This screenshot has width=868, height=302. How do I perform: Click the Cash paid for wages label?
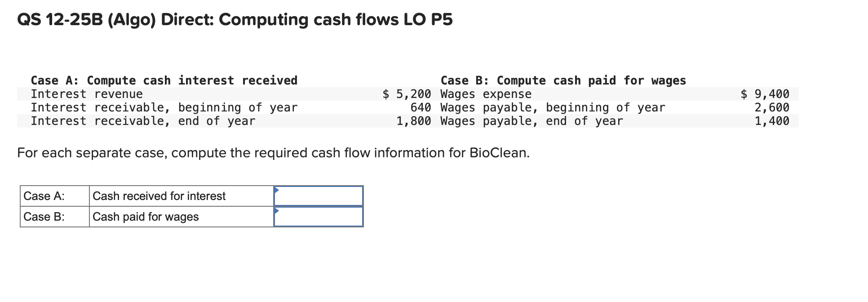pos(146,217)
